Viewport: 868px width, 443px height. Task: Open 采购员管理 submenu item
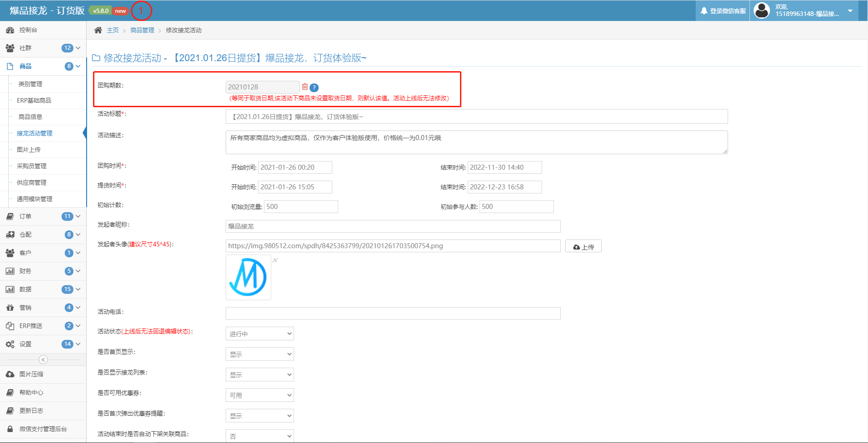coord(32,166)
